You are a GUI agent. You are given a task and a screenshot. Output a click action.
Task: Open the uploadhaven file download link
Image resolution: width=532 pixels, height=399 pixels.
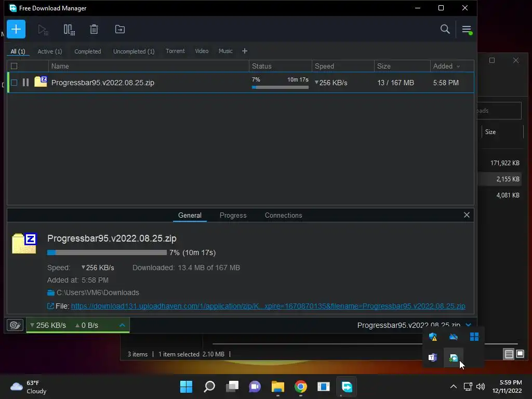coord(268,306)
